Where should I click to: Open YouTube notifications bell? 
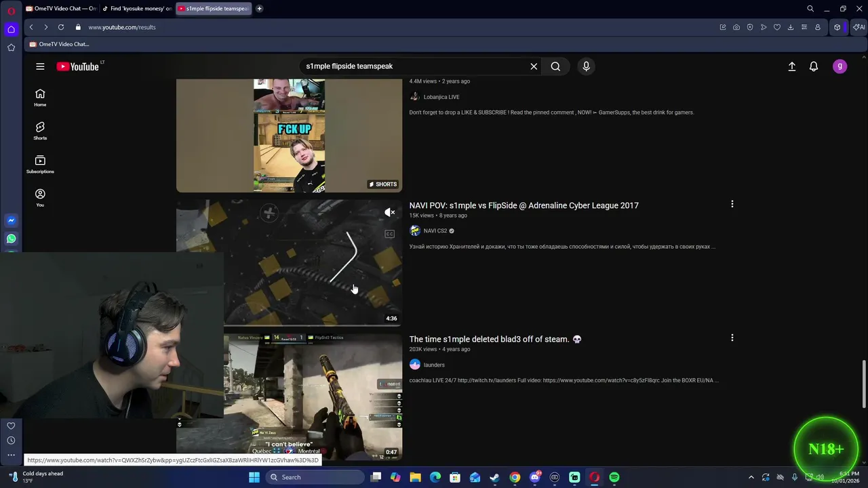click(814, 66)
